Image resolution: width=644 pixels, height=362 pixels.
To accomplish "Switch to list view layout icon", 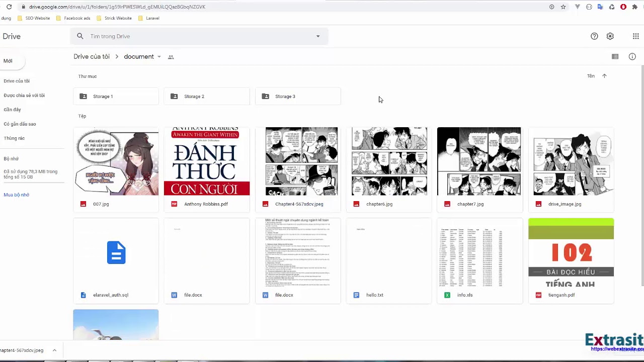I will (615, 57).
